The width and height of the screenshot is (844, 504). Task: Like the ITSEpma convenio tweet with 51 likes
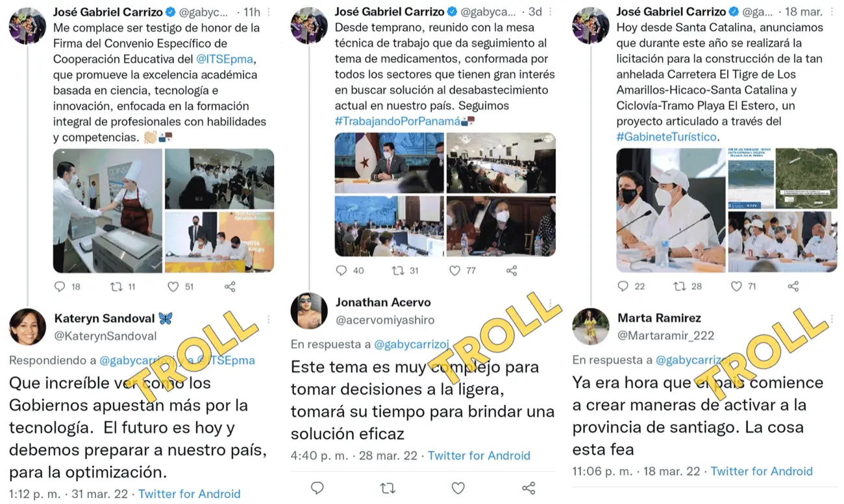point(173,287)
